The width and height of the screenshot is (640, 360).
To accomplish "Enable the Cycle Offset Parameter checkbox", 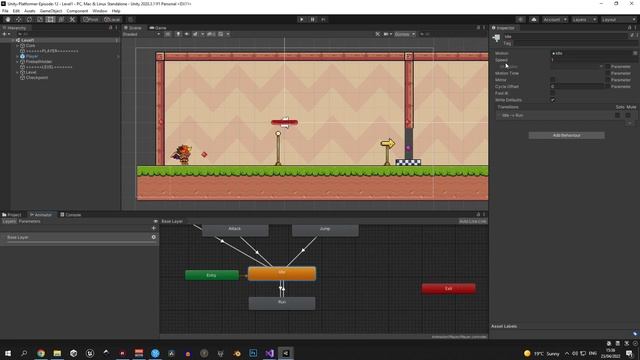I will click(608, 87).
